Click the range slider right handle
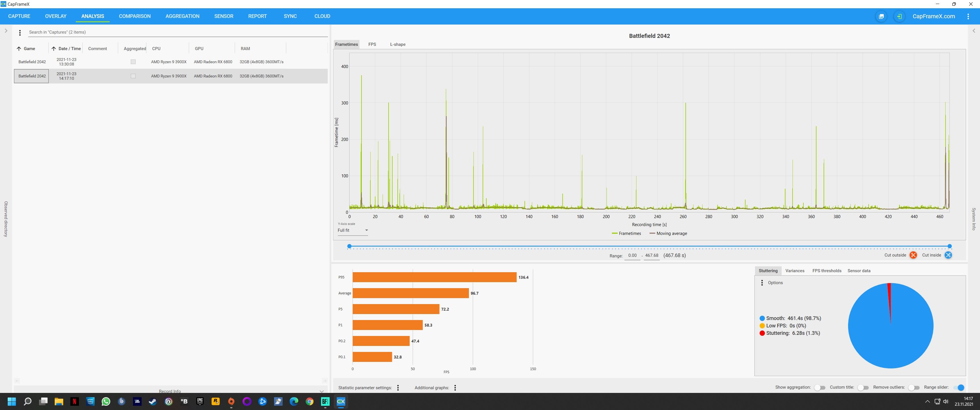 [x=950, y=247]
